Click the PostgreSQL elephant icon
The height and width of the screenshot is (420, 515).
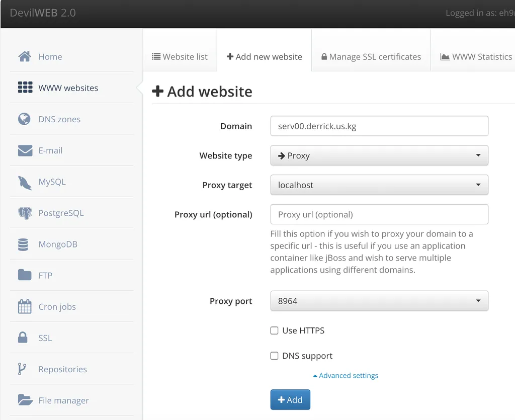tap(25, 212)
